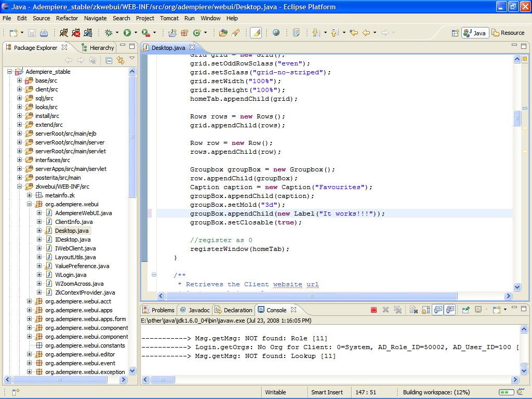Click the green Run button icon
This screenshot has height=399, width=532.
127,33
